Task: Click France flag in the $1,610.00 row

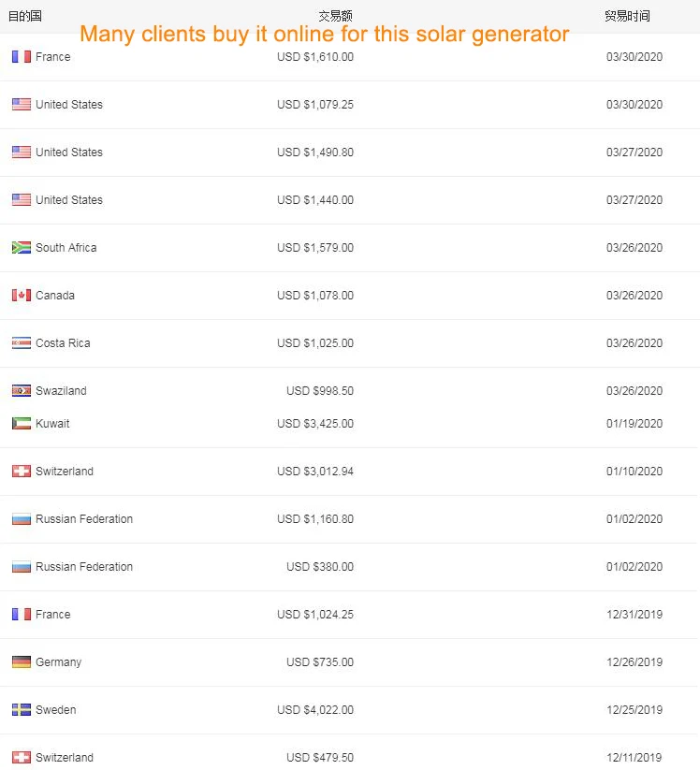Action: tap(22, 57)
